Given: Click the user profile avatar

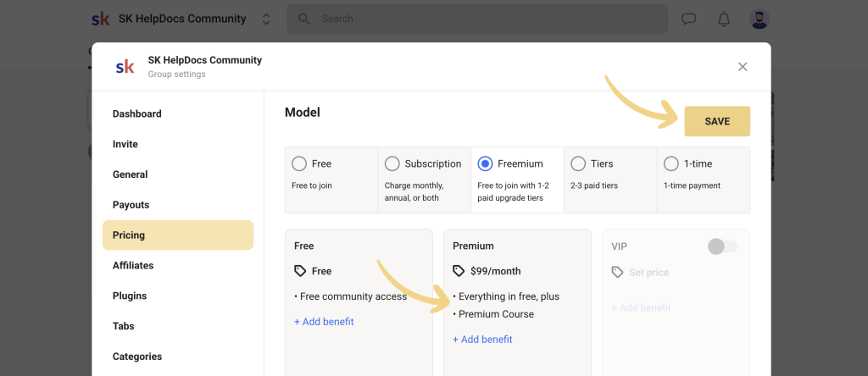Looking at the screenshot, I should pos(759,19).
